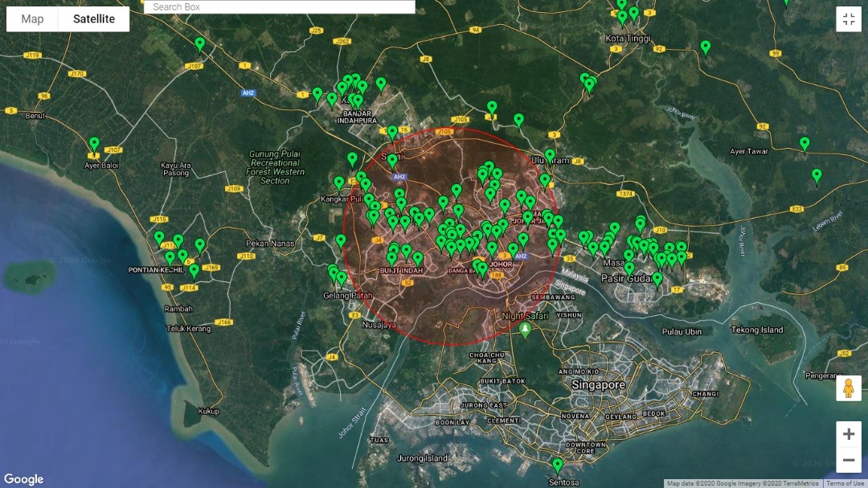This screenshot has width=868, height=488.
Task: Zoom in with the plus button
Action: click(x=848, y=434)
